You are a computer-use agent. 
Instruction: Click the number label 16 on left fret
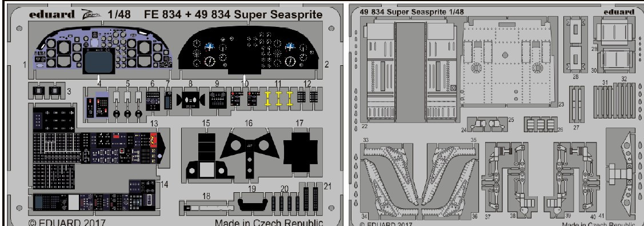(x=249, y=123)
